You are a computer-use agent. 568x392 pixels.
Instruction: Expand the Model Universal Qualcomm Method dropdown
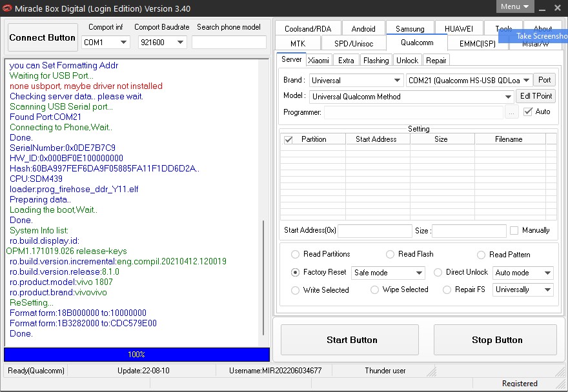pyautogui.click(x=412, y=97)
